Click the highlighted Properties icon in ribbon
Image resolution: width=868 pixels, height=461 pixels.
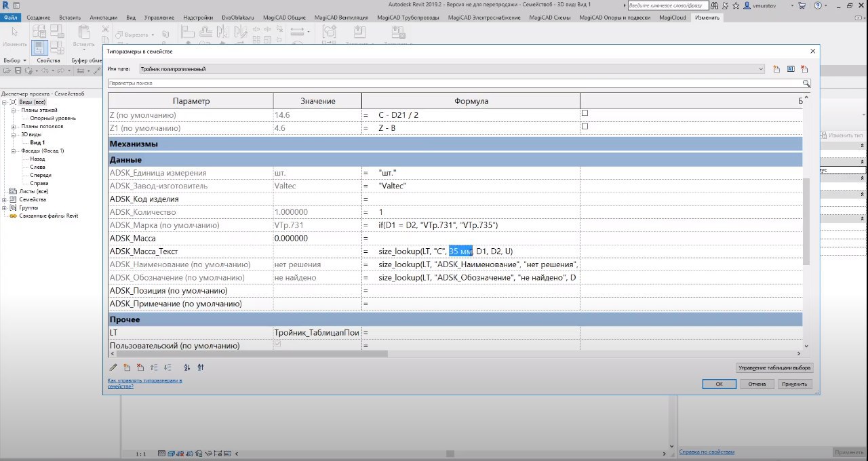tap(39, 47)
